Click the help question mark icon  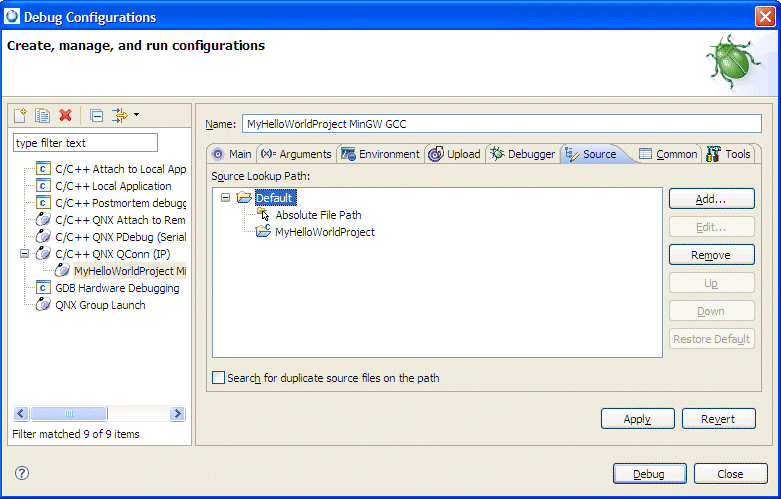(x=22, y=473)
